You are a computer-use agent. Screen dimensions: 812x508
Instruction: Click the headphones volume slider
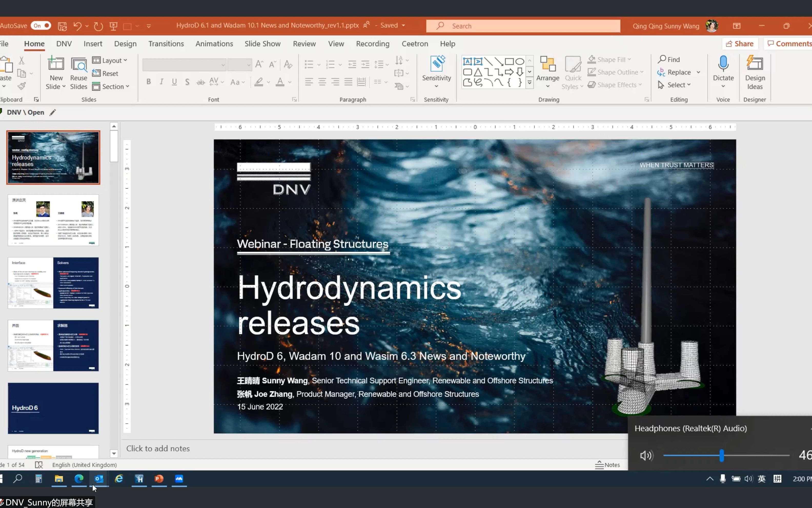click(x=726, y=455)
